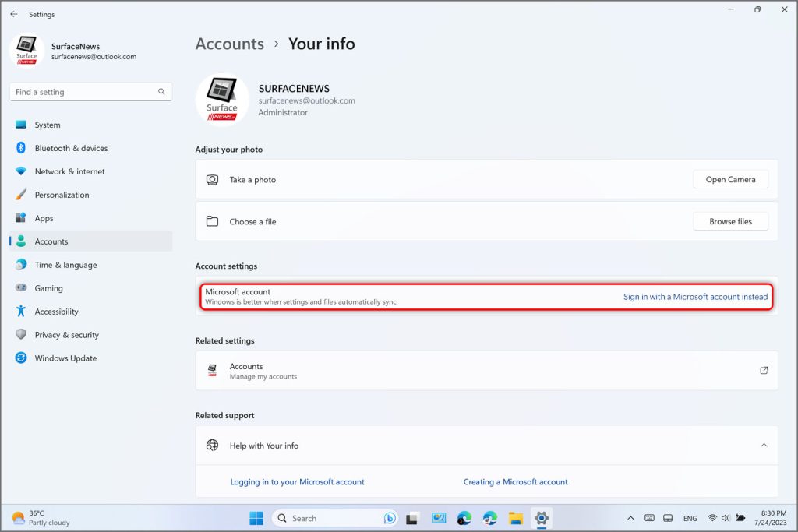
Task: Click the weather widget on the taskbar
Action: point(37,518)
